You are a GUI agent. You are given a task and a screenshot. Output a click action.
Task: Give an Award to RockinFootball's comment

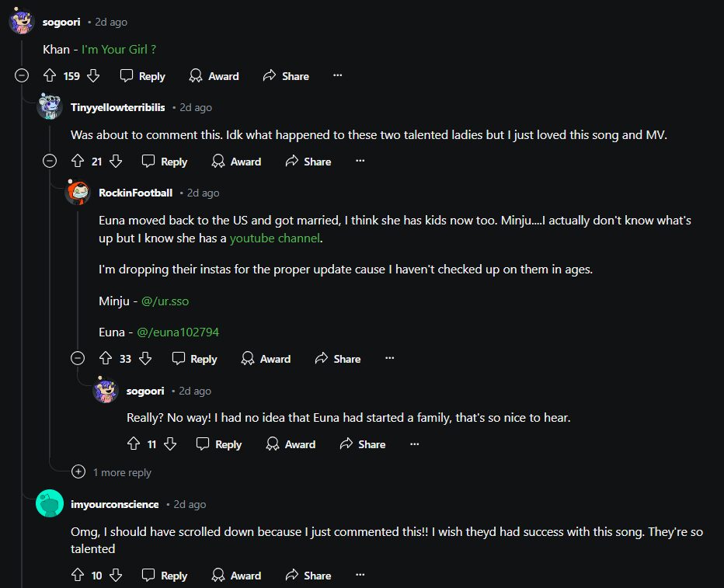(266, 359)
